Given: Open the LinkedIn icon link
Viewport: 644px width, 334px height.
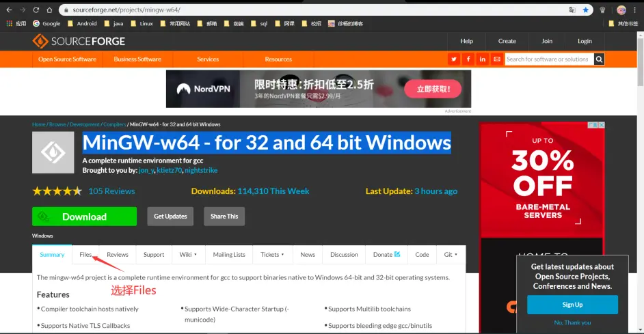Looking at the screenshot, I should pos(483,59).
